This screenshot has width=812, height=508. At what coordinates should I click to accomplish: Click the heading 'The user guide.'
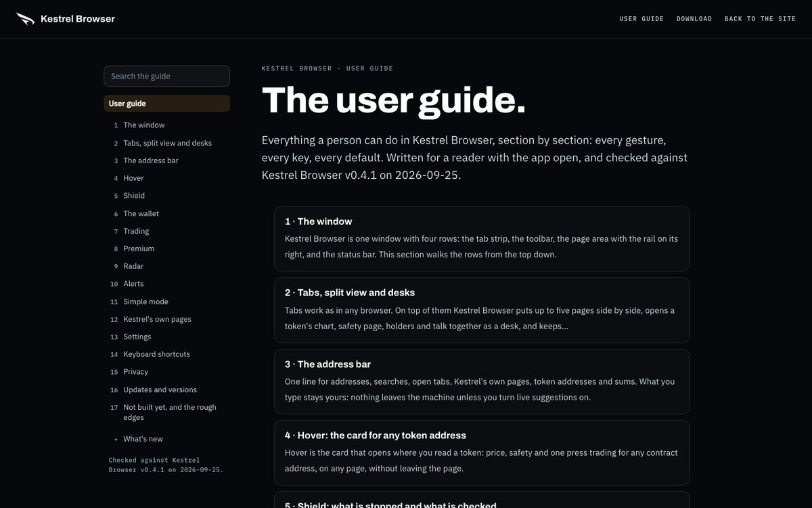click(x=394, y=100)
